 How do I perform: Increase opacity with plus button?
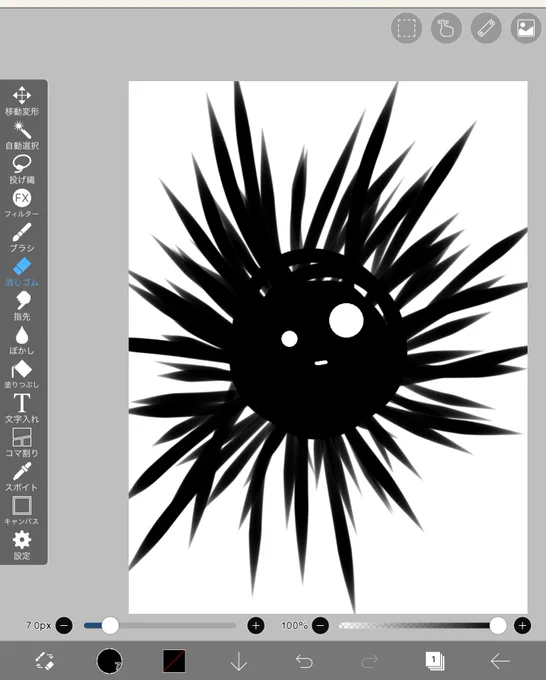(x=522, y=625)
